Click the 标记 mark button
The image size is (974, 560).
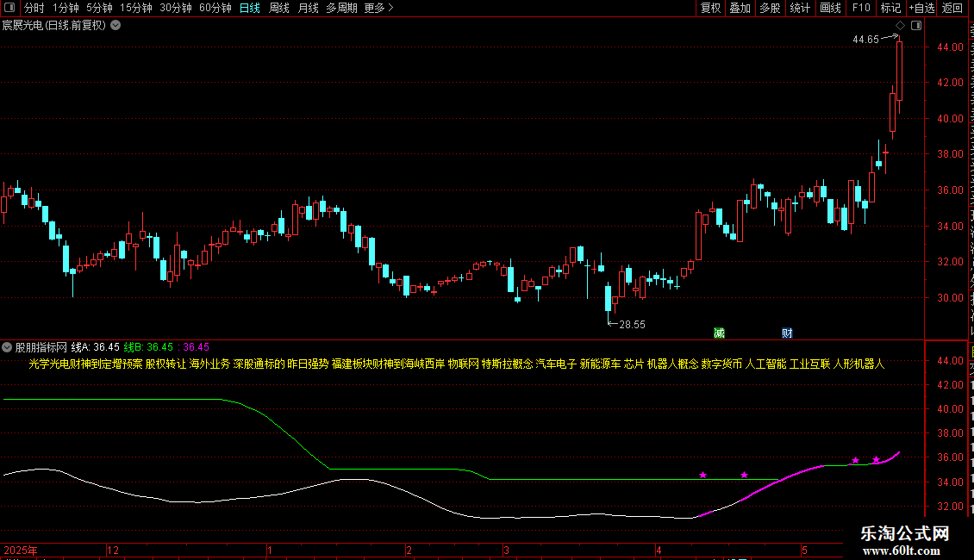pos(890,8)
